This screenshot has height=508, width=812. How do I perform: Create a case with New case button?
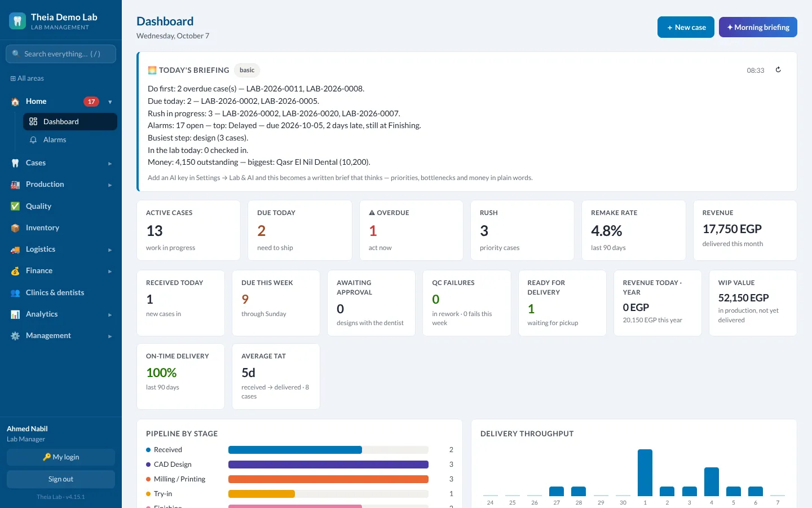[686, 27]
